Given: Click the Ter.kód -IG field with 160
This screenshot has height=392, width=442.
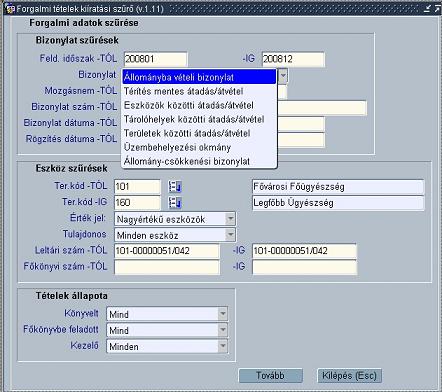Looking at the screenshot, I should tap(137, 203).
